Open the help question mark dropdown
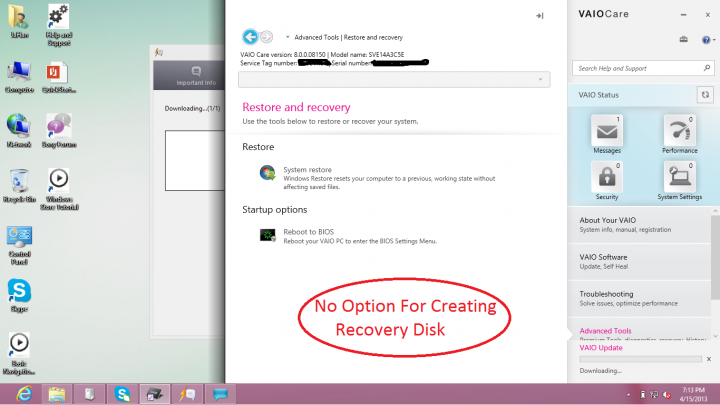 tap(708, 40)
